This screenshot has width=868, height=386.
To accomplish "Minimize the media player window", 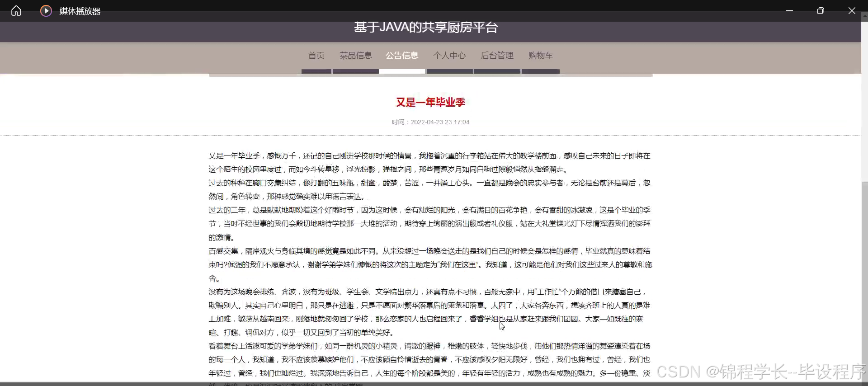I will (x=789, y=11).
